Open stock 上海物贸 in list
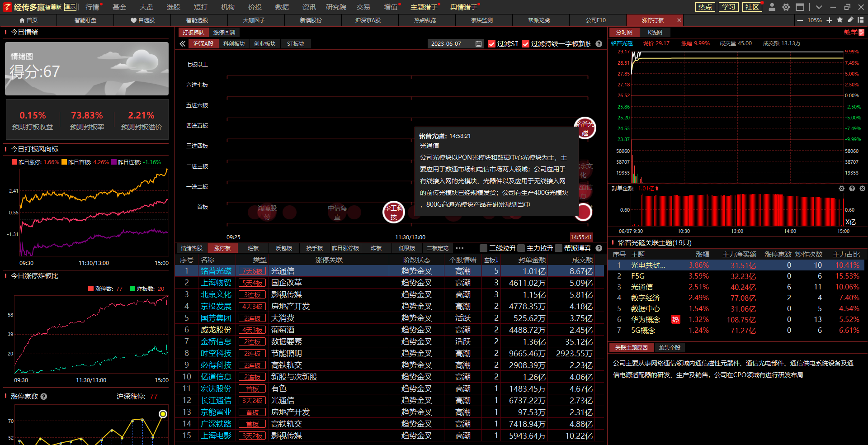 point(216,283)
